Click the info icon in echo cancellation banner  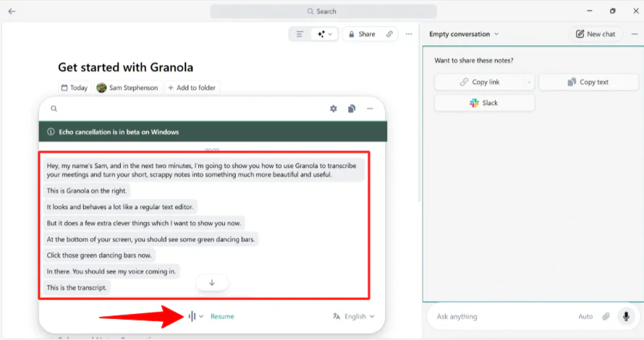click(51, 132)
